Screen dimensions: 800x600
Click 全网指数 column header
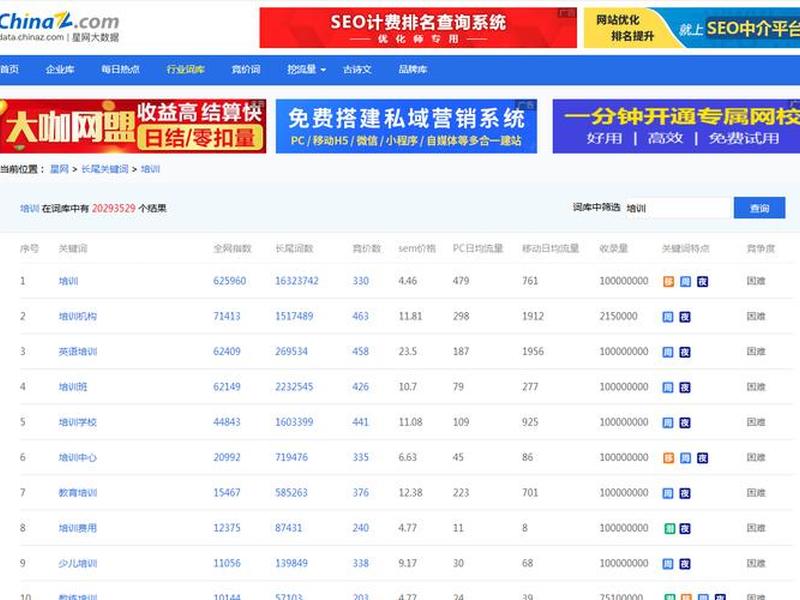232,248
